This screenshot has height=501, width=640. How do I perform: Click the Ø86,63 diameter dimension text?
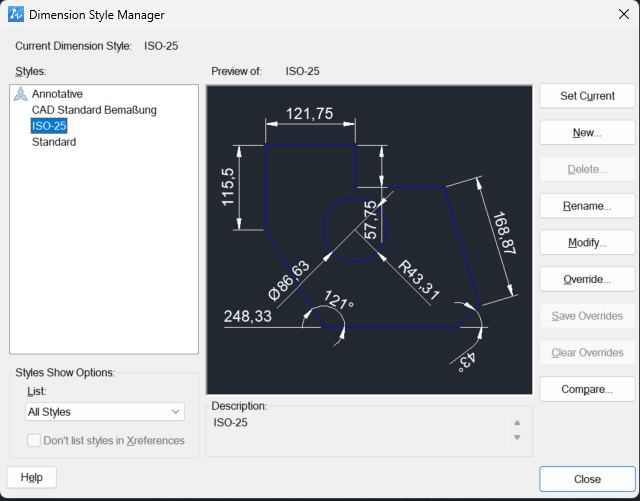(289, 281)
